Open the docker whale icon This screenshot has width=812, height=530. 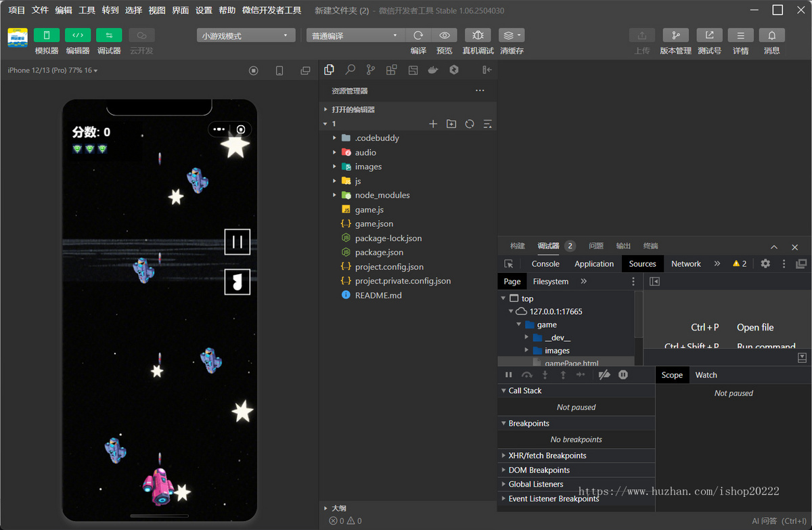[x=433, y=70]
